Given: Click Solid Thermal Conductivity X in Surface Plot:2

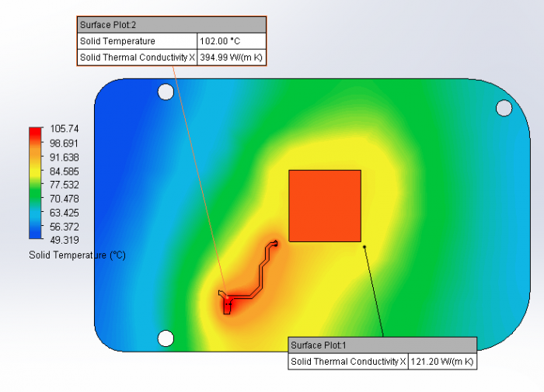Looking at the screenshot, I should coord(138,57).
